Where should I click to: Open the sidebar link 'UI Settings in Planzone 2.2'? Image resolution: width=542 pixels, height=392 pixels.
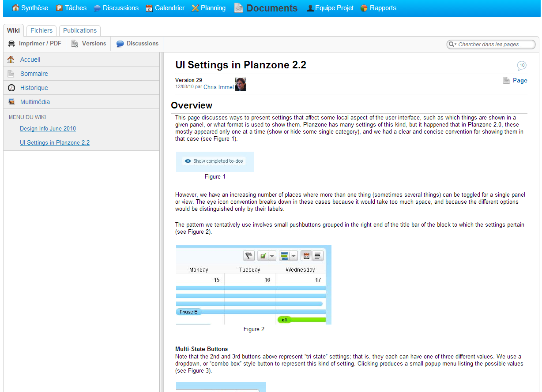click(x=55, y=143)
